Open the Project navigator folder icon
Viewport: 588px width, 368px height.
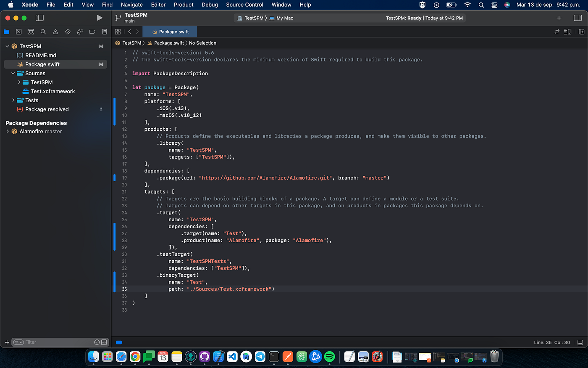click(6, 32)
